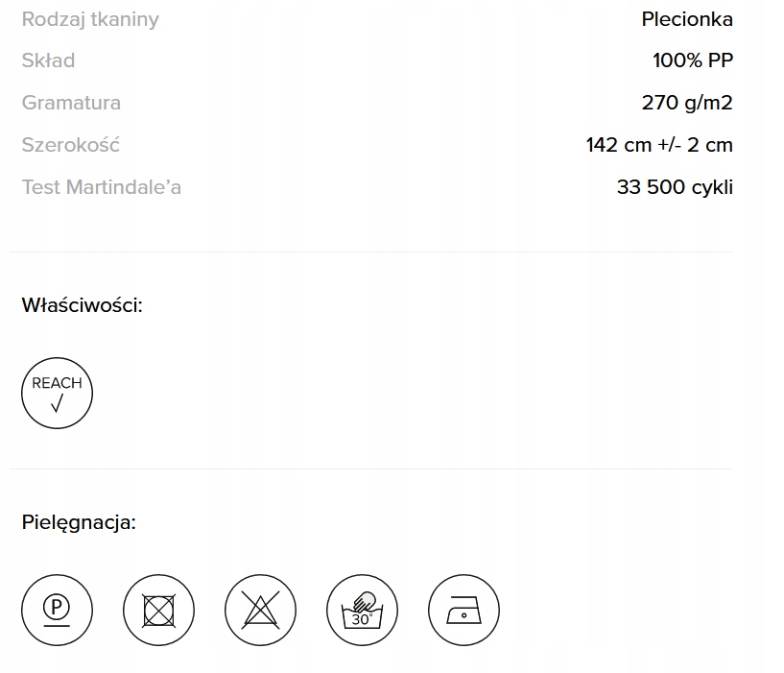Click the do not bleach triangle icon
This screenshot has height=673, width=784.
click(x=260, y=610)
